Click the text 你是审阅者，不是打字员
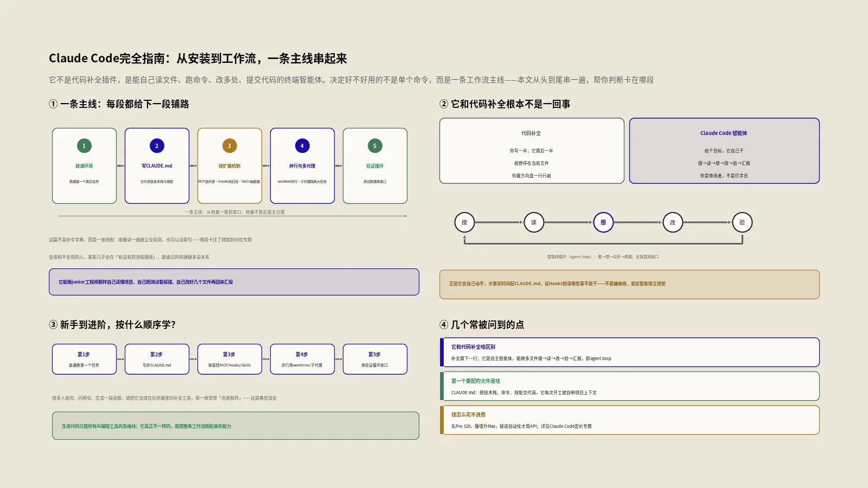Screen dimensions: 868x488 (724, 176)
